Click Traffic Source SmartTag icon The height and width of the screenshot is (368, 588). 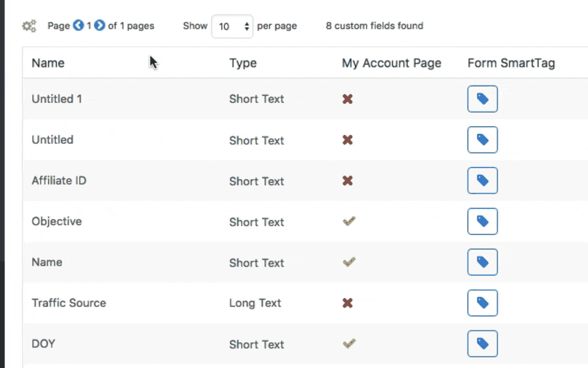(482, 303)
